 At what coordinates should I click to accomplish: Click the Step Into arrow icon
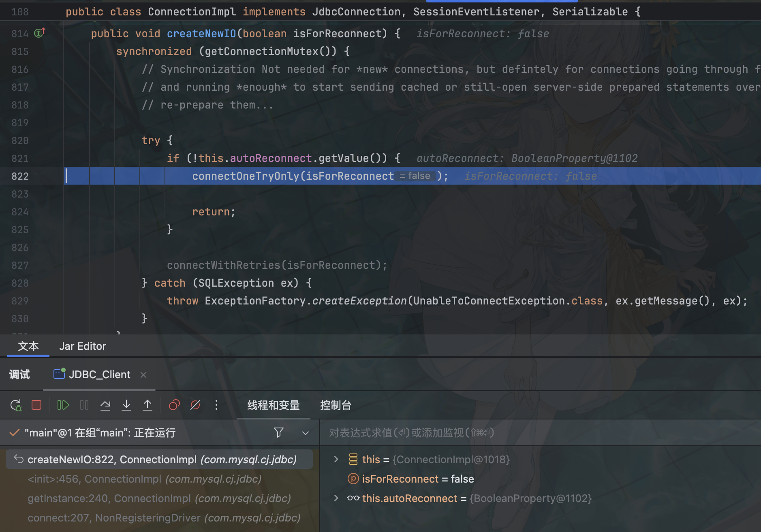tap(126, 405)
